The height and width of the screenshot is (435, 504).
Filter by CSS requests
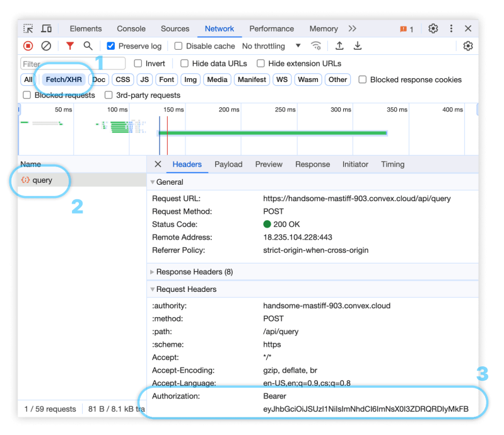pyautogui.click(x=123, y=79)
